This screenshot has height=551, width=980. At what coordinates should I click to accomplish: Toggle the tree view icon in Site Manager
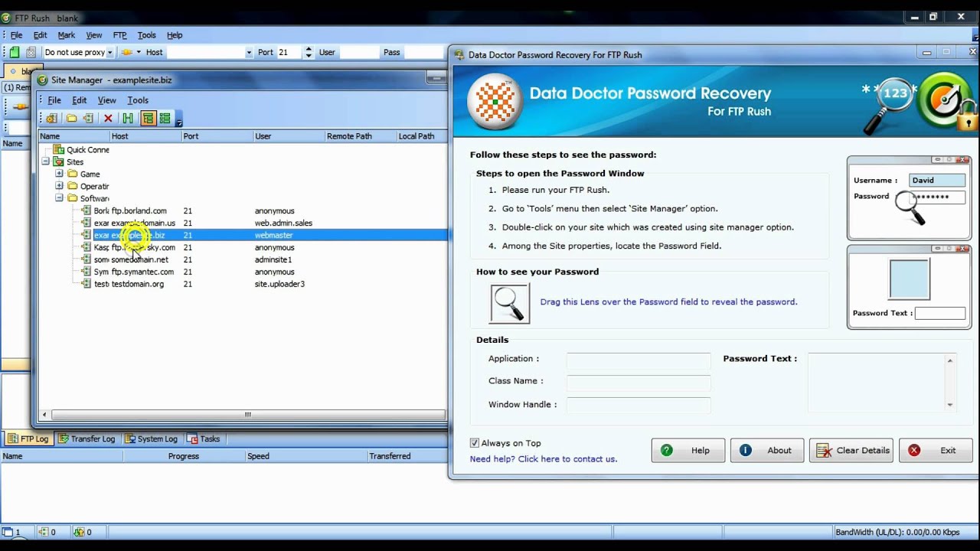[x=148, y=119]
